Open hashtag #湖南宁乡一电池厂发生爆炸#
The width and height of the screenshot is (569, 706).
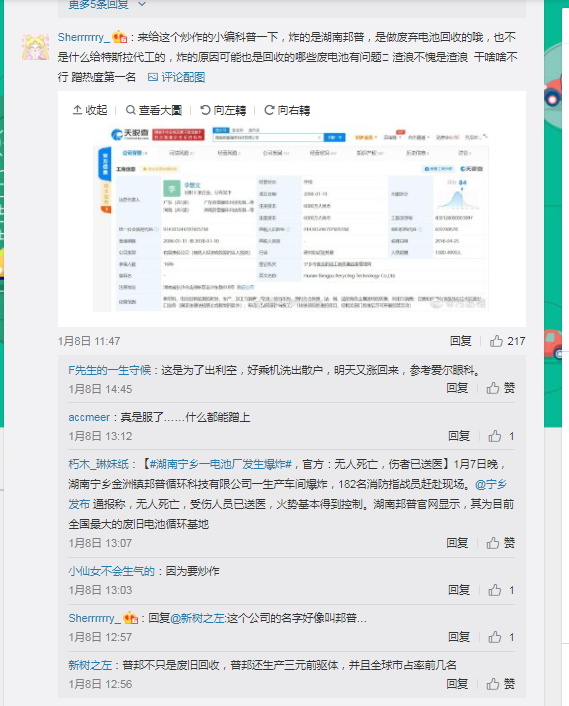pos(221,464)
